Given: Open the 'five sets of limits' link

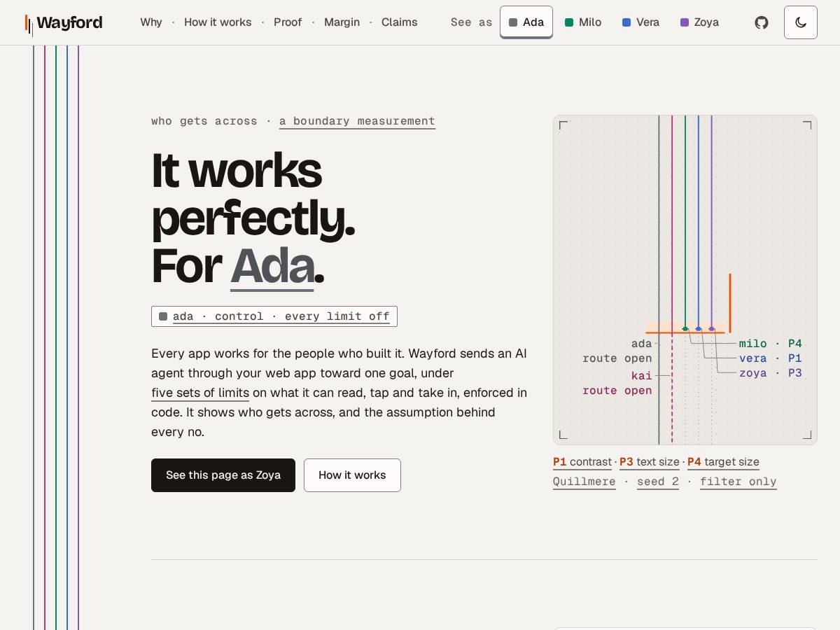Looking at the screenshot, I should coord(200,393).
